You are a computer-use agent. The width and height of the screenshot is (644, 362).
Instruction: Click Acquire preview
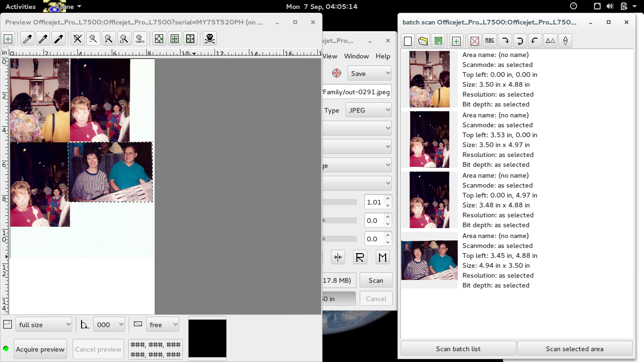[40, 349]
